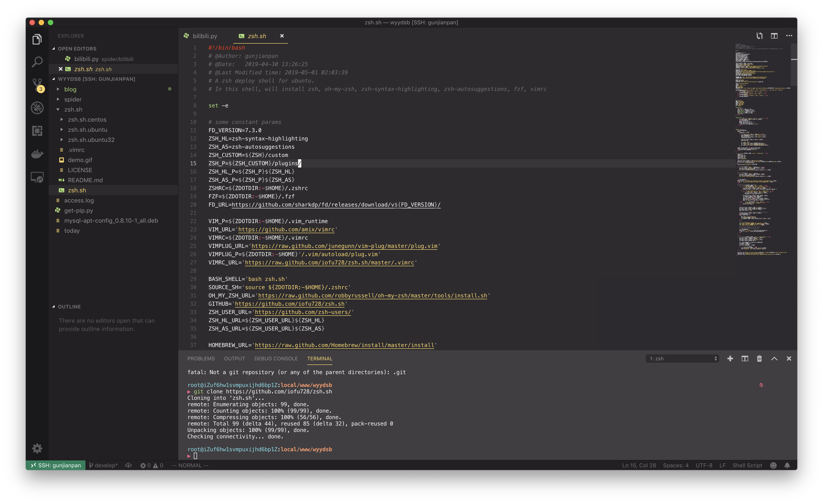Open the Docker sidebar view

tap(37, 154)
